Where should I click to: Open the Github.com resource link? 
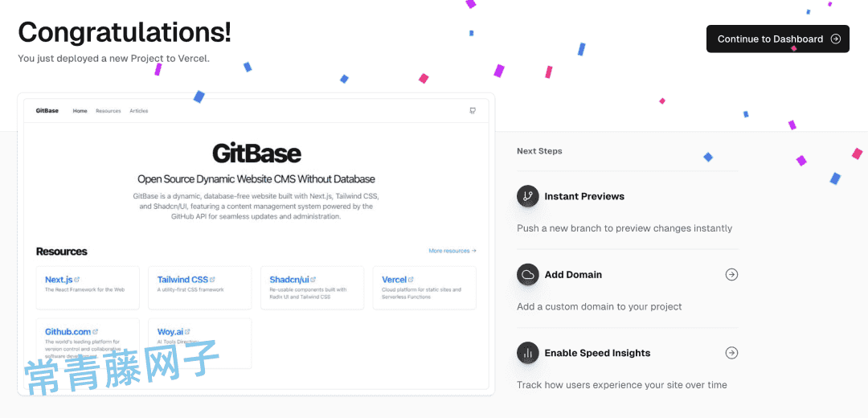[68, 332]
